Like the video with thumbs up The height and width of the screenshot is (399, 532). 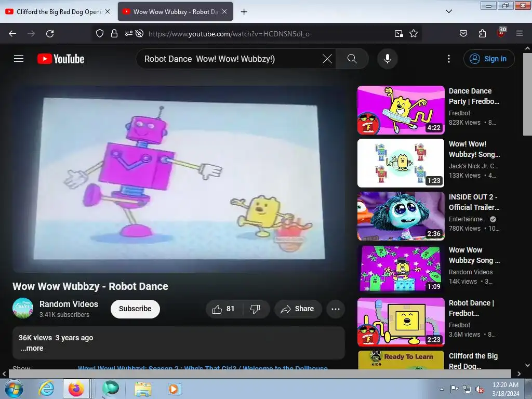(224, 309)
